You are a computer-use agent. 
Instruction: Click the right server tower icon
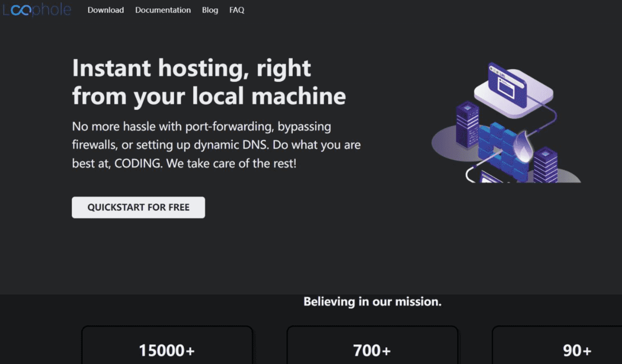(x=545, y=165)
